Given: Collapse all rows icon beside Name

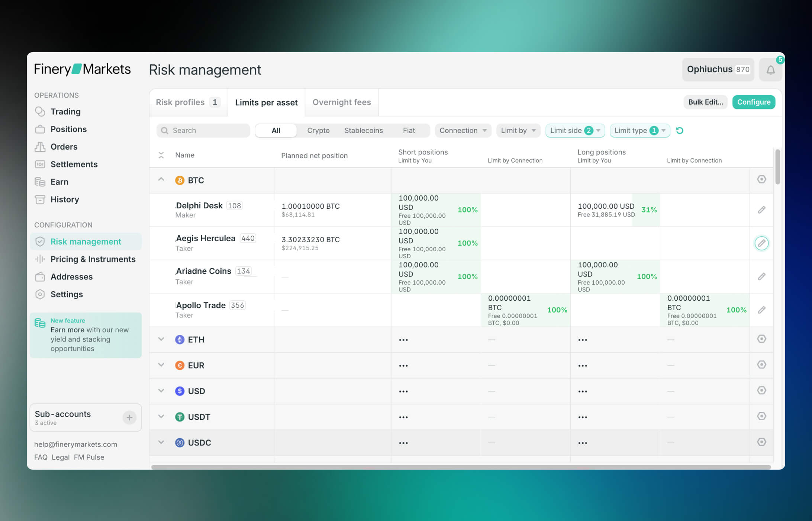Looking at the screenshot, I should coord(161,155).
